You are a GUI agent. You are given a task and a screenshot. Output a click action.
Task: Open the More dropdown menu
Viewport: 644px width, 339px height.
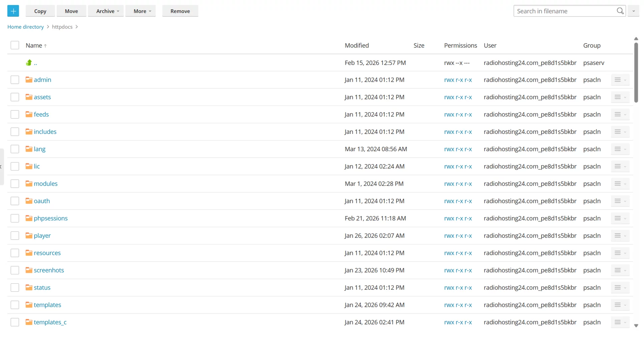[x=141, y=11]
